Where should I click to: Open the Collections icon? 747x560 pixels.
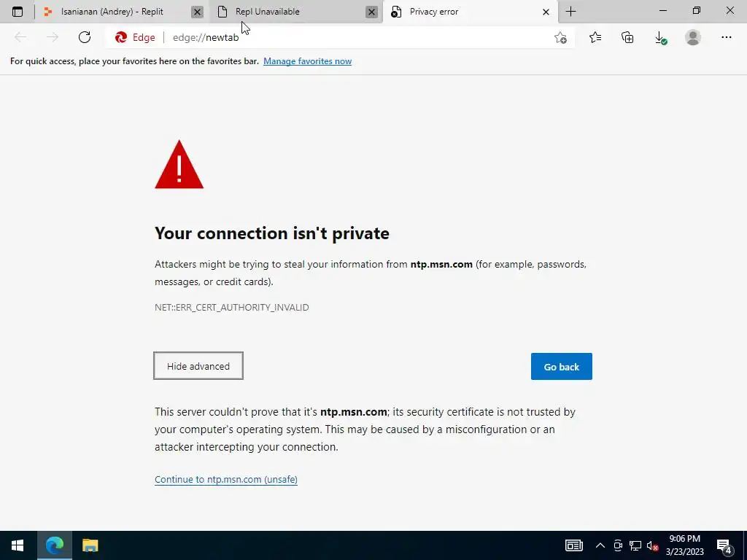coord(628,37)
